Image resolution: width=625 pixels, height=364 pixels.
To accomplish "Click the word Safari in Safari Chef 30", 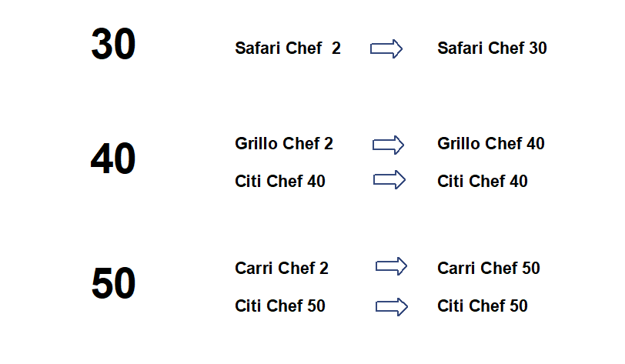I will [460, 48].
